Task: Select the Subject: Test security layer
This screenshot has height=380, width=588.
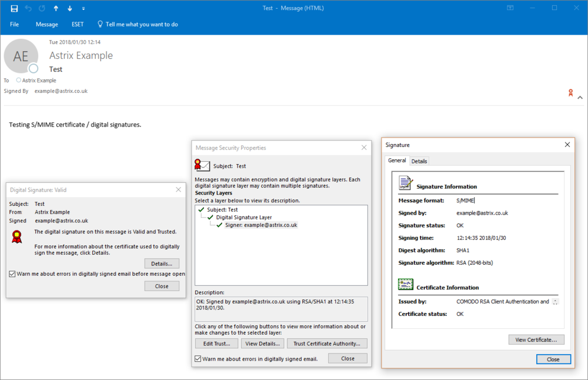Action: 222,209
